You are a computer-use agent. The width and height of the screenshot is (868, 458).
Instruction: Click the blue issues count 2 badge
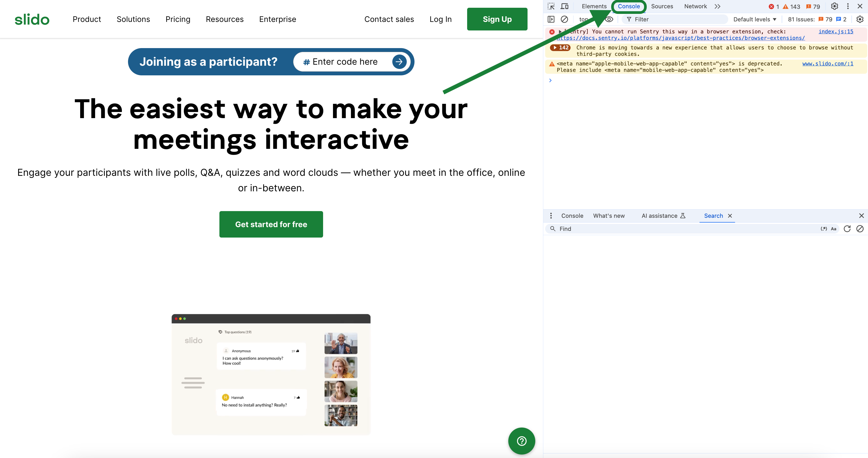tap(841, 19)
